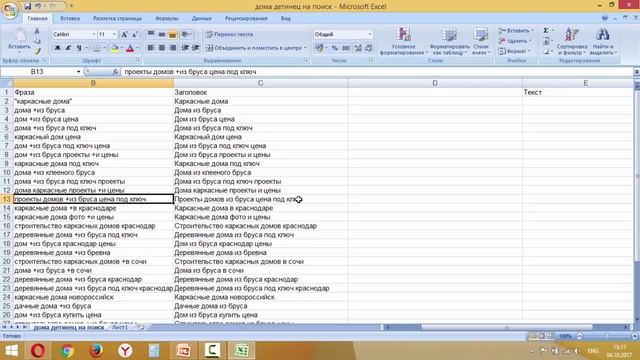
Task: Switch to the Вставка ribbon tab
Action: [70, 18]
